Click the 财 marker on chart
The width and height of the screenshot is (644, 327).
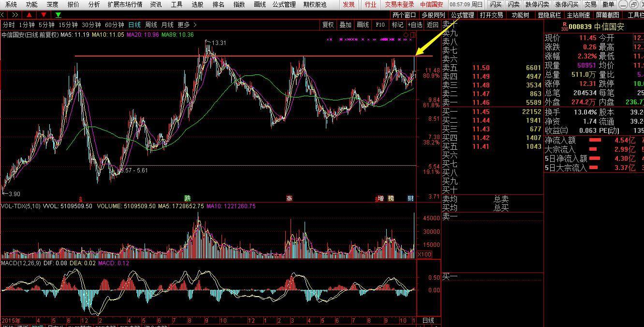coord(410,198)
